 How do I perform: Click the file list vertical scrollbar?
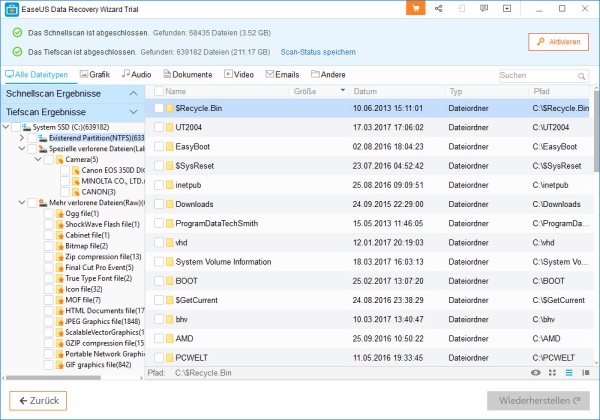pyautogui.click(x=597, y=131)
